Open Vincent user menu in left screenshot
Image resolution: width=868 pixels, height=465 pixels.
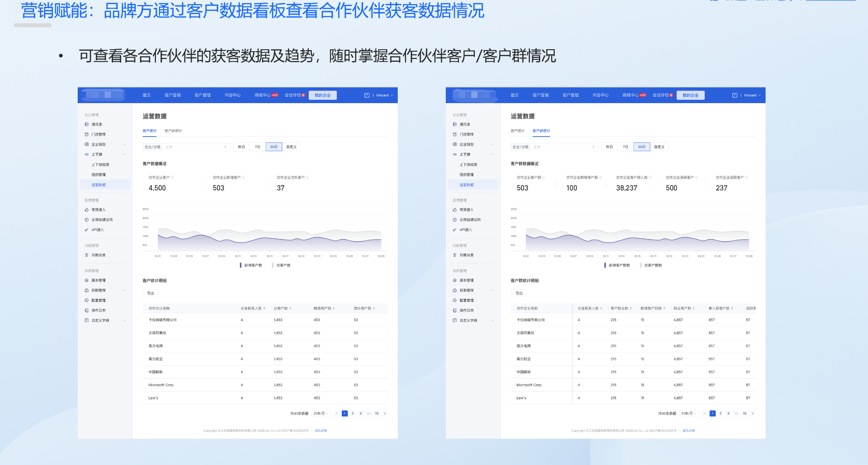click(x=384, y=95)
